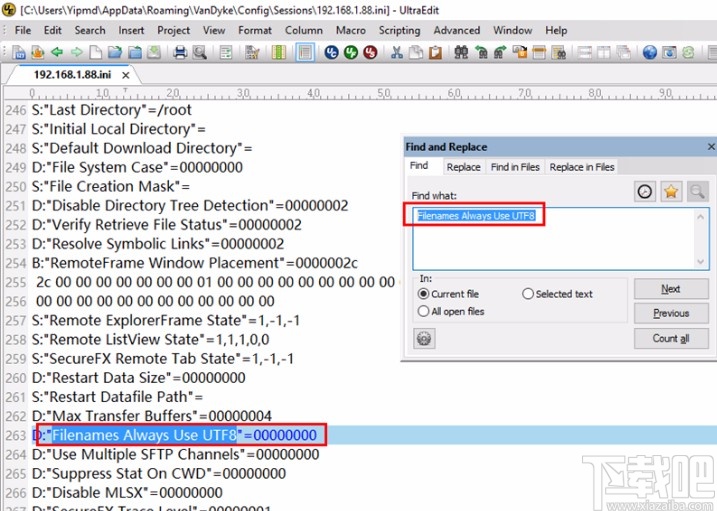Close the 192.168.1.88.ini file tab
Viewport: 717px width, 511px height.
pyautogui.click(x=126, y=75)
